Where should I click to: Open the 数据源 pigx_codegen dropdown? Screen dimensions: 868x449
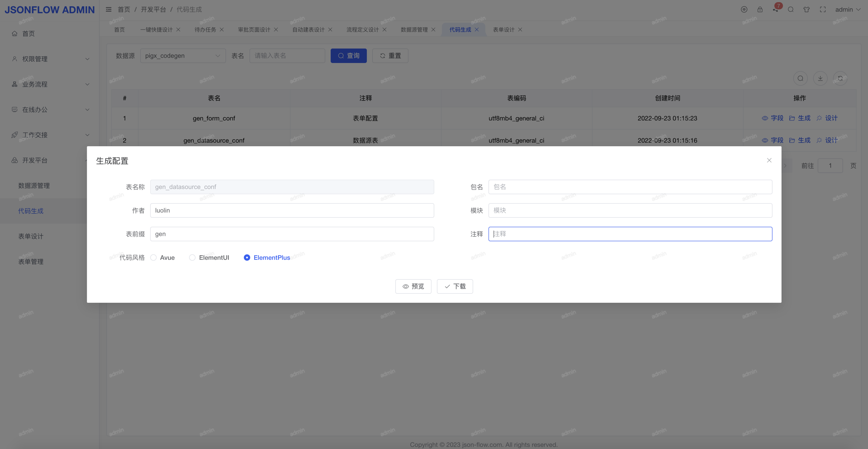(x=183, y=56)
